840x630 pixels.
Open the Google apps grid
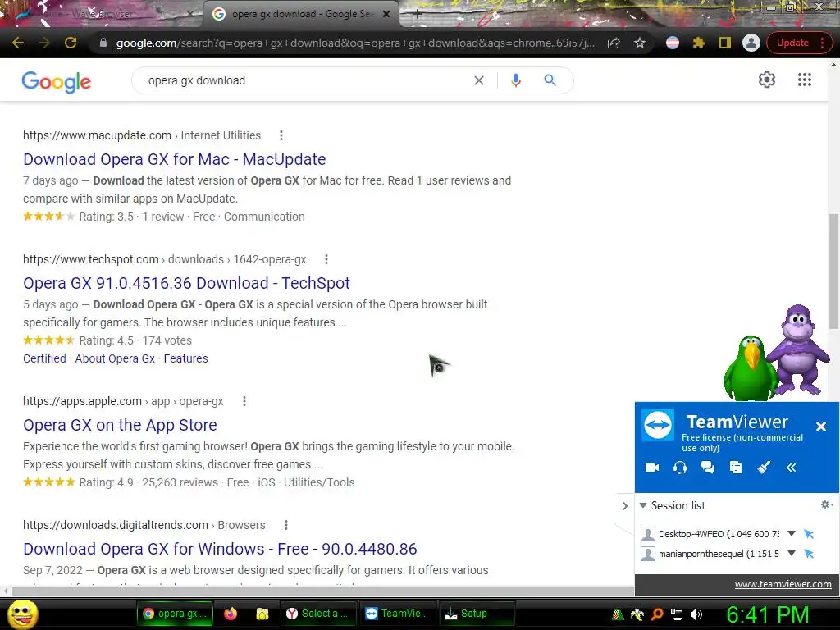click(804, 80)
